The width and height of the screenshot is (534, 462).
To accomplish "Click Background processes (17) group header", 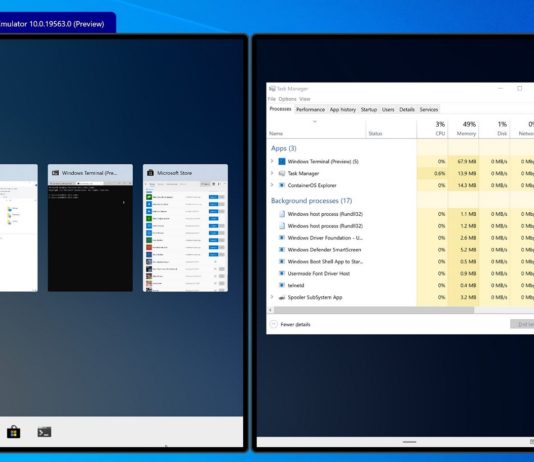I will tap(311, 201).
